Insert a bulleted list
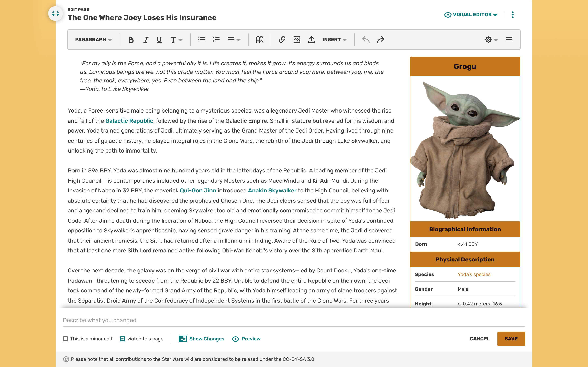The image size is (588, 367). click(x=202, y=40)
